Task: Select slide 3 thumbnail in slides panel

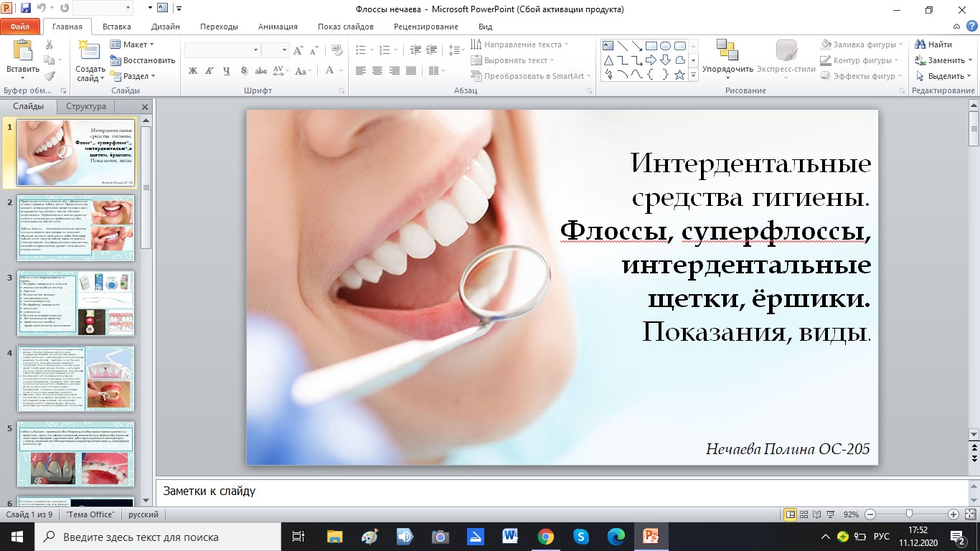Action: tap(75, 303)
